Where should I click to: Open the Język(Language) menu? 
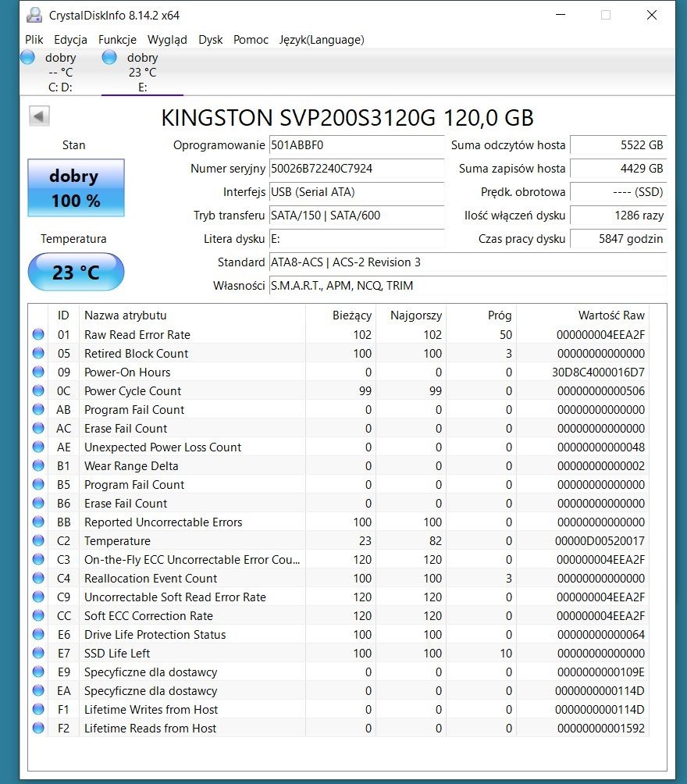321,39
